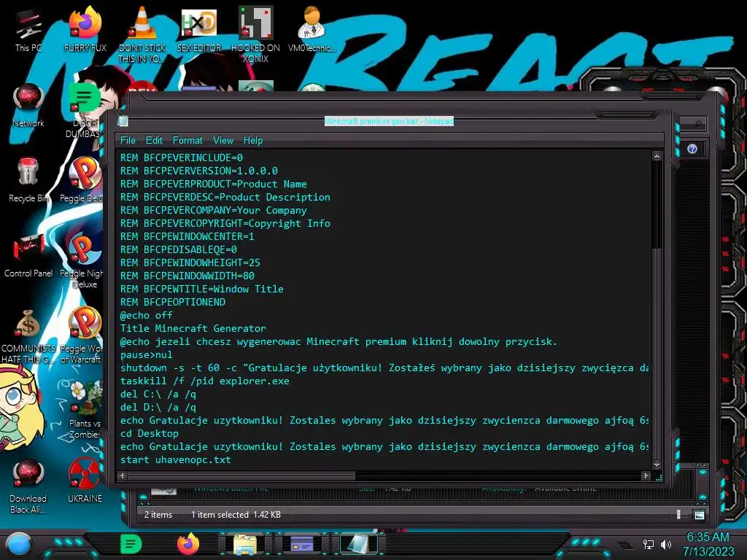
Task: Launch the HOOKED ON XONIX shortcut
Action: click(x=255, y=34)
